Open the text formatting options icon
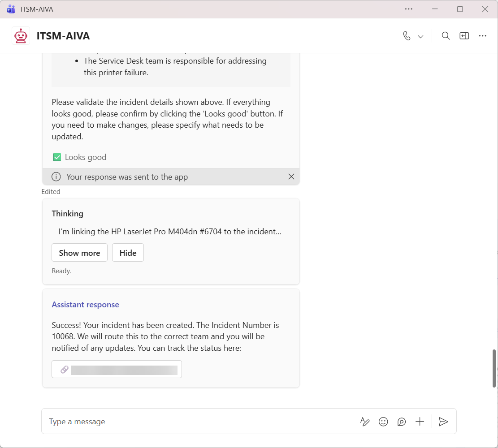The image size is (498, 448). pyautogui.click(x=365, y=422)
